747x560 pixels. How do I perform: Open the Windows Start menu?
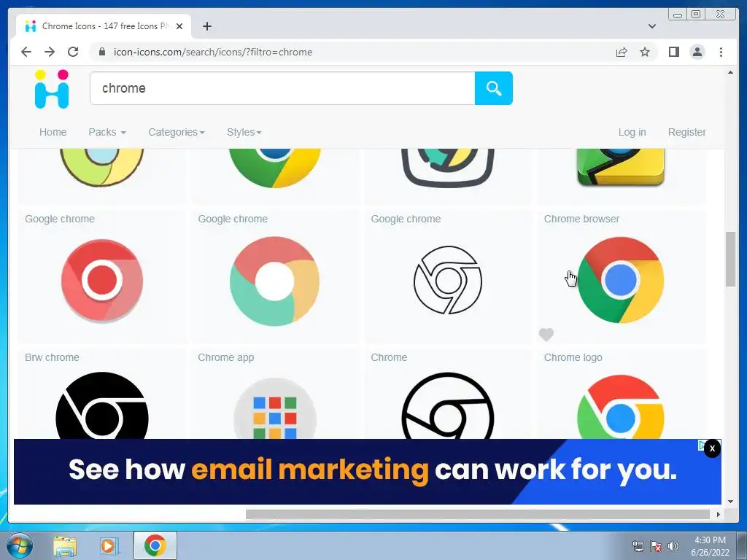click(x=19, y=545)
